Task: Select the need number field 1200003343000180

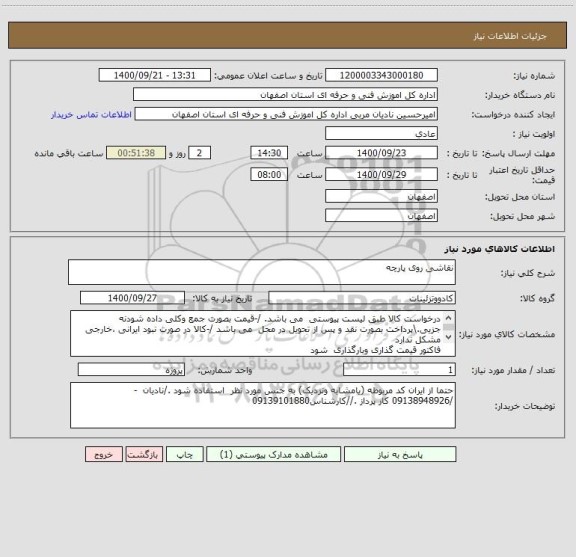Action: click(x=381, y=75)
